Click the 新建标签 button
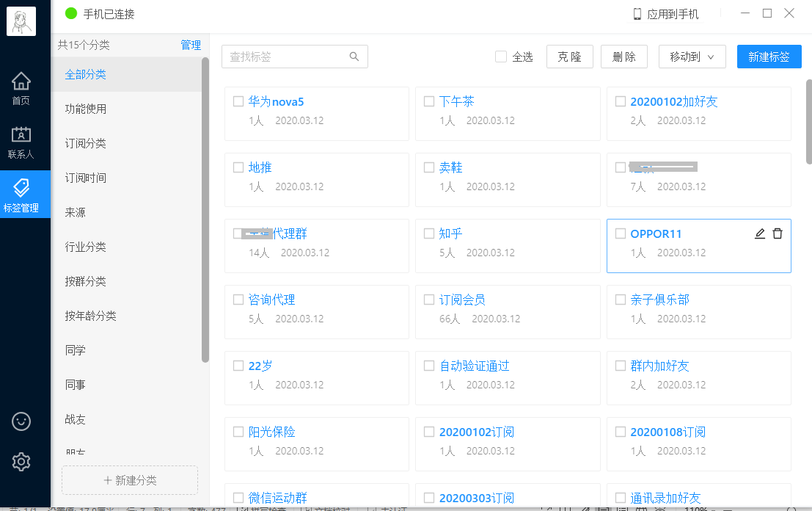The width and height of the screenshot is (812, 511). [769, 57]
